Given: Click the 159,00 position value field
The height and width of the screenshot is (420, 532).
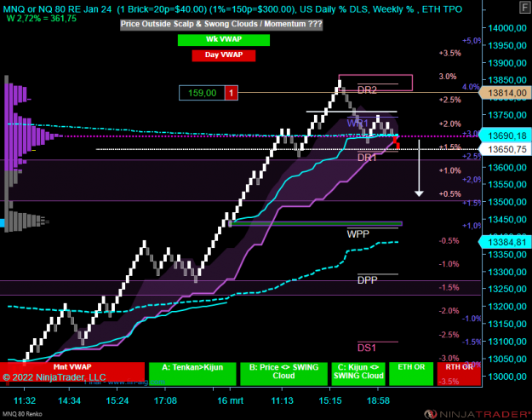Looking at the screenshot, I should tap(202, 93).
